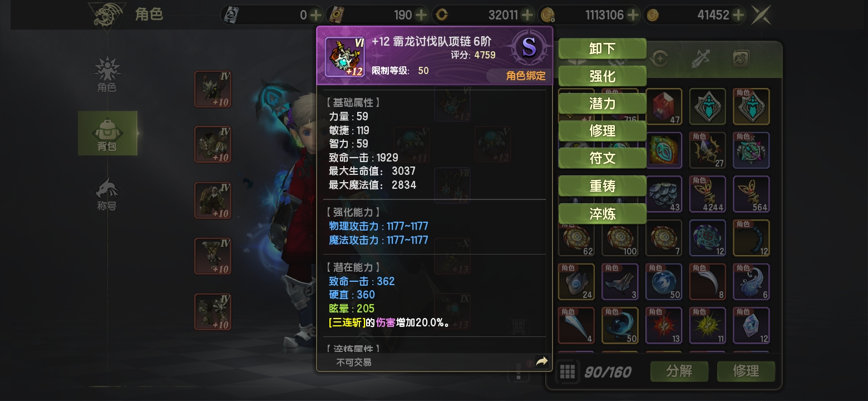
Task: Tap the share arrow icon in tooltip
Action: (541, 361)
